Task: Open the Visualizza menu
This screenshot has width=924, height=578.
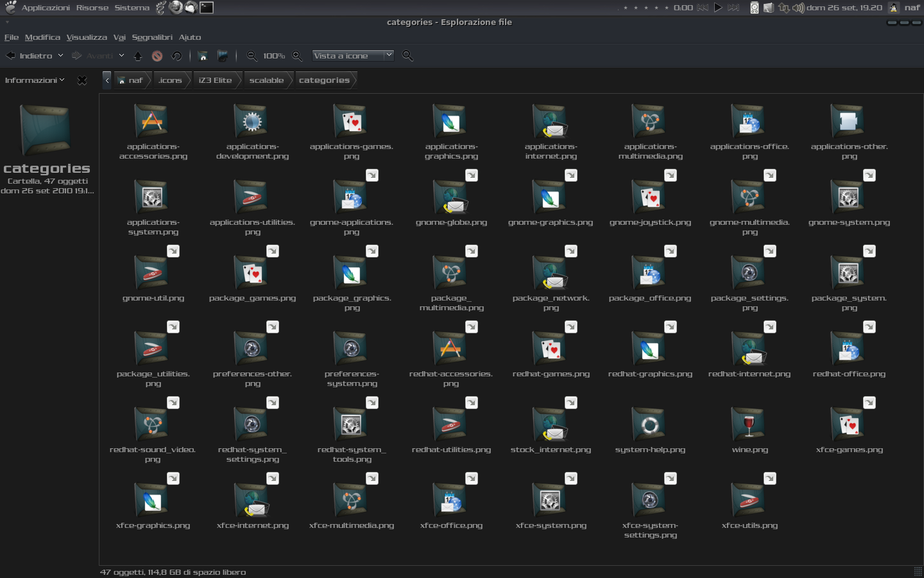Action: pos(87,37)
